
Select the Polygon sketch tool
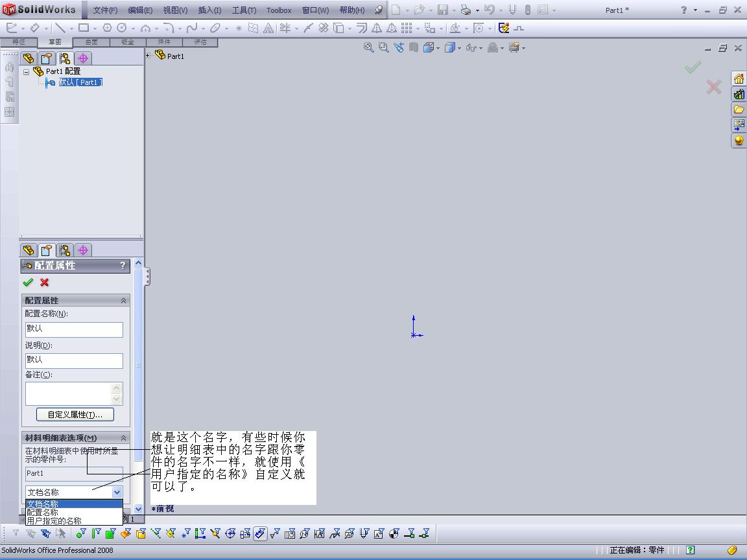point(107,28)
